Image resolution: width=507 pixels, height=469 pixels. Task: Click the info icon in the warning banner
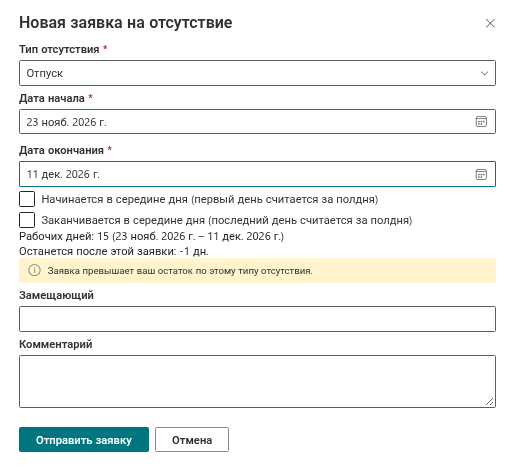click(34, 270)
